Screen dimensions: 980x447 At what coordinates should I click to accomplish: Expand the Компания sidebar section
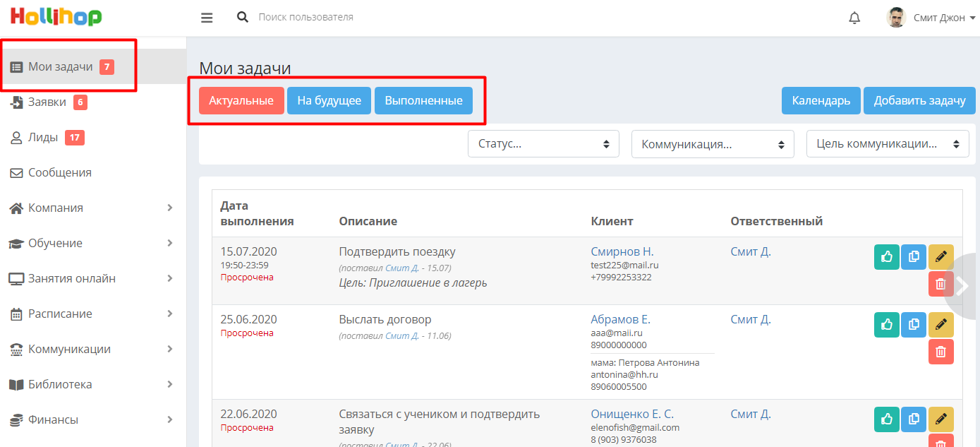click(93, 208)
